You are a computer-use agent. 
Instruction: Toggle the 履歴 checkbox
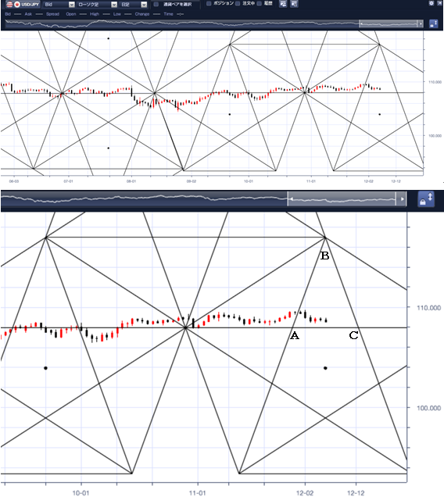click(x=260, y=4)
